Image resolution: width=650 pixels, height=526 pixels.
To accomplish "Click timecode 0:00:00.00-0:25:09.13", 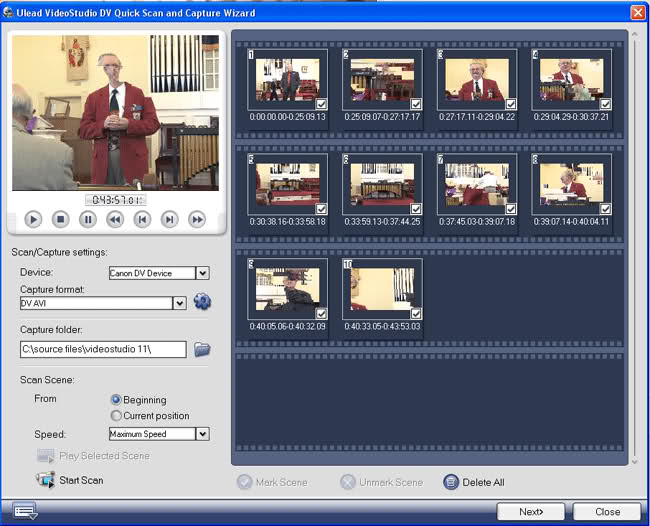I will [288, 117].
